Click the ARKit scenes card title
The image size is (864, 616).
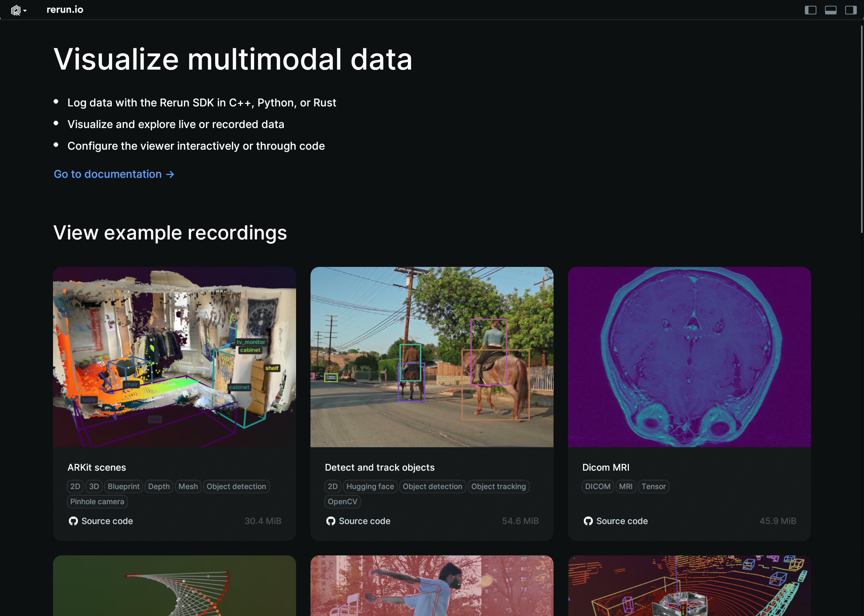click(x=97, y=467)
